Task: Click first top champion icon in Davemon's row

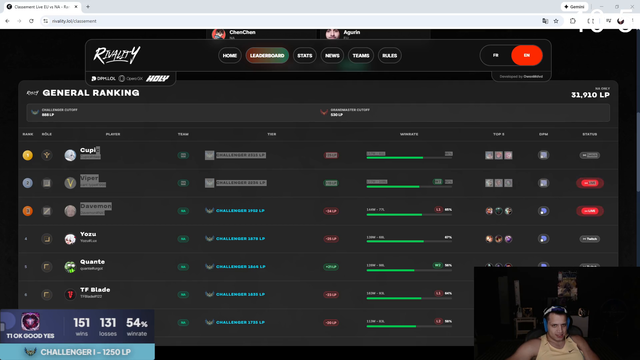Action: coord(489,211)
